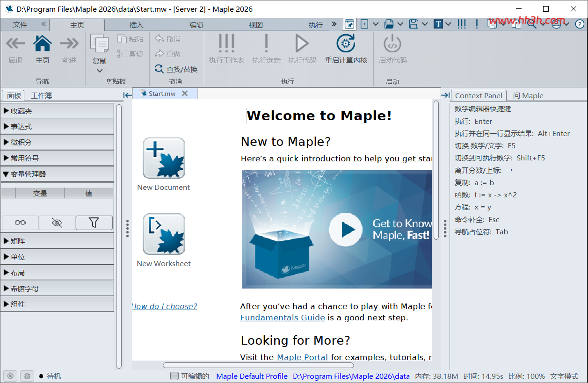Screen dimensions: 588x383
Task: Open the 文件 menu tab
Action: (x=20, y=25)
